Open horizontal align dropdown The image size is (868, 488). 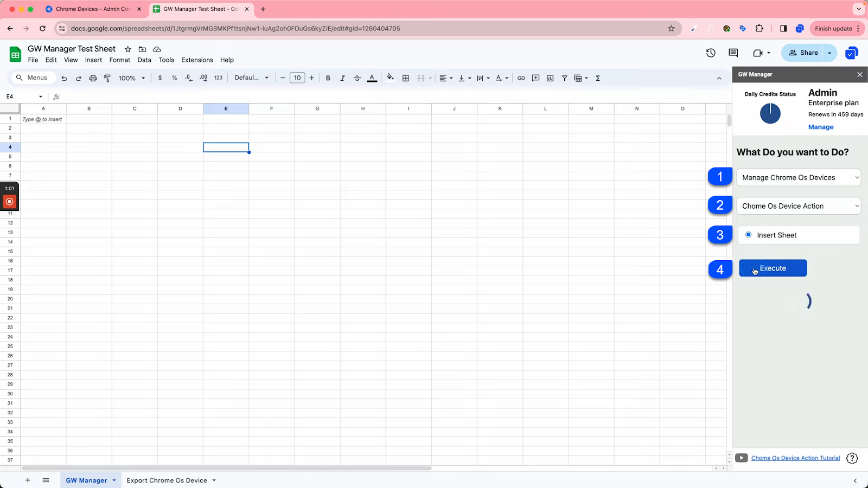pyautogui.click(x=446, y=78)
